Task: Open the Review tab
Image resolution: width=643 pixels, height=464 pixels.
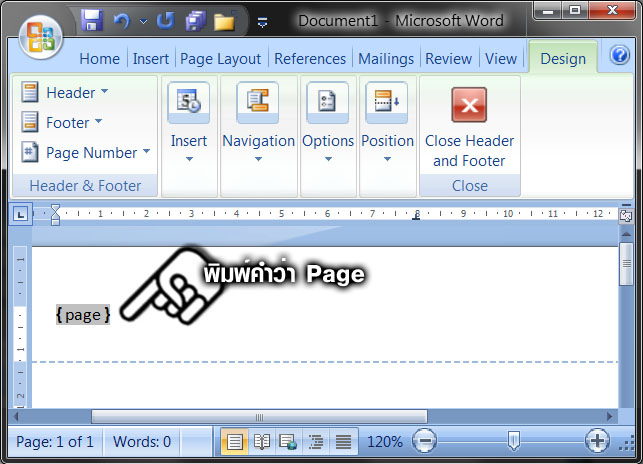Action: click(448, 59)
